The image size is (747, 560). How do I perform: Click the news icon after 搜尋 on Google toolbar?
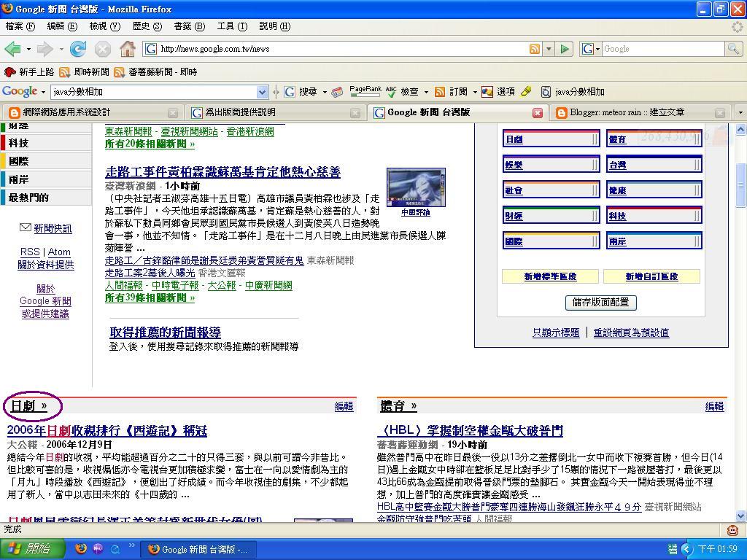click(337, 92)
